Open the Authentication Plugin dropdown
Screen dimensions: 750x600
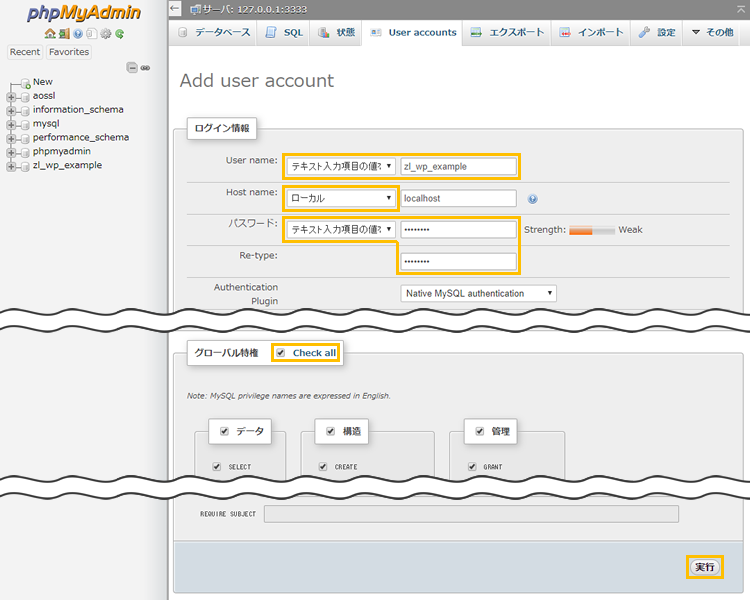coord(478,293)
